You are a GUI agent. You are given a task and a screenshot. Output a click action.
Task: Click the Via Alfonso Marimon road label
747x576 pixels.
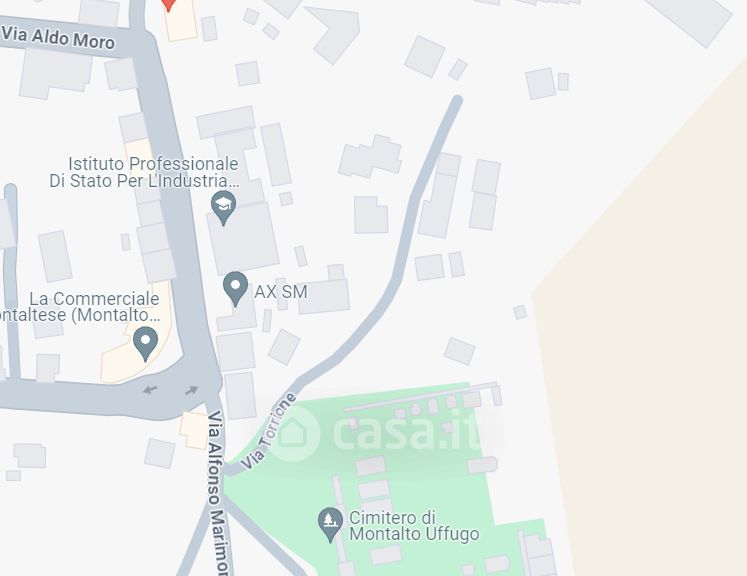coord(220,493)
